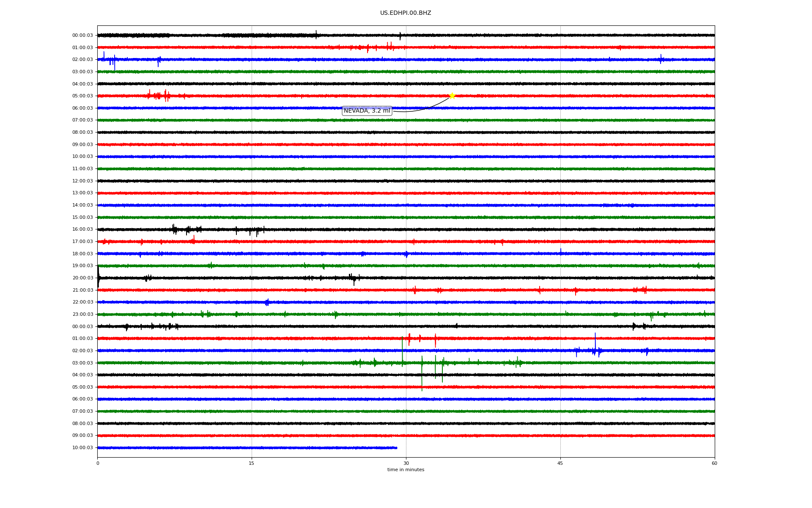
Task: Select the 11:00:03 row time label
Action: [x=82, y=169]
